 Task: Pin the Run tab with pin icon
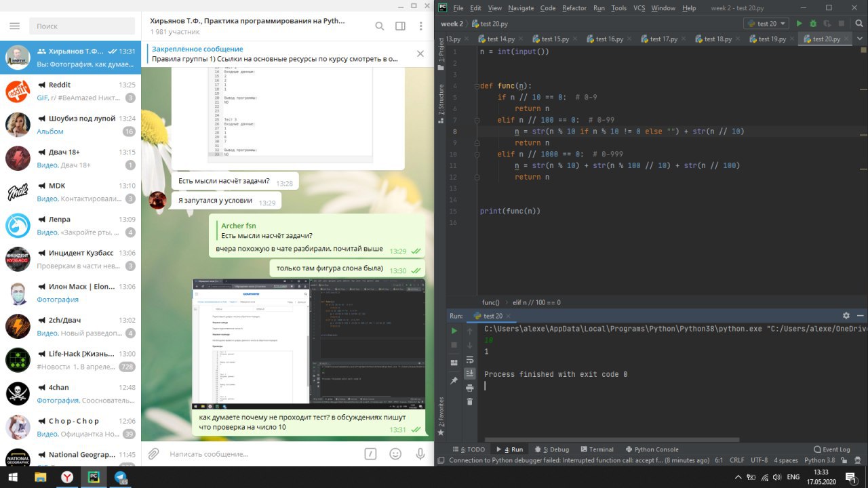click(x=454, y=380)
